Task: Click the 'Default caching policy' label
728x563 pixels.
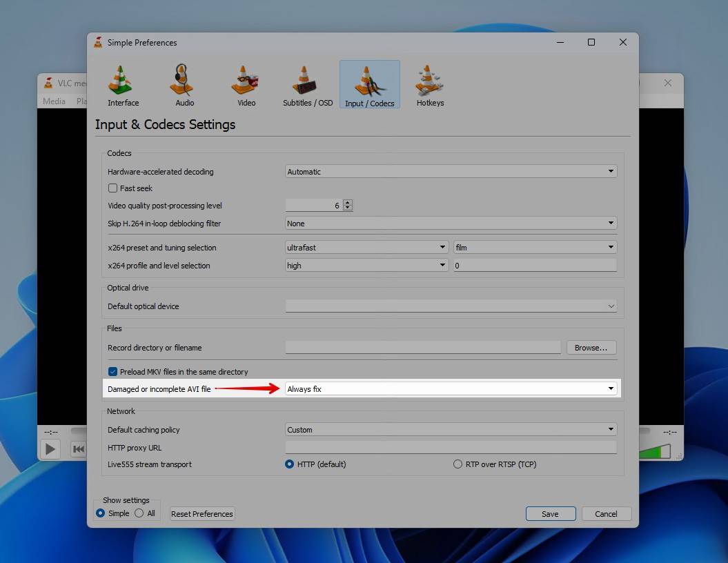Action: [x=144, y=430]
